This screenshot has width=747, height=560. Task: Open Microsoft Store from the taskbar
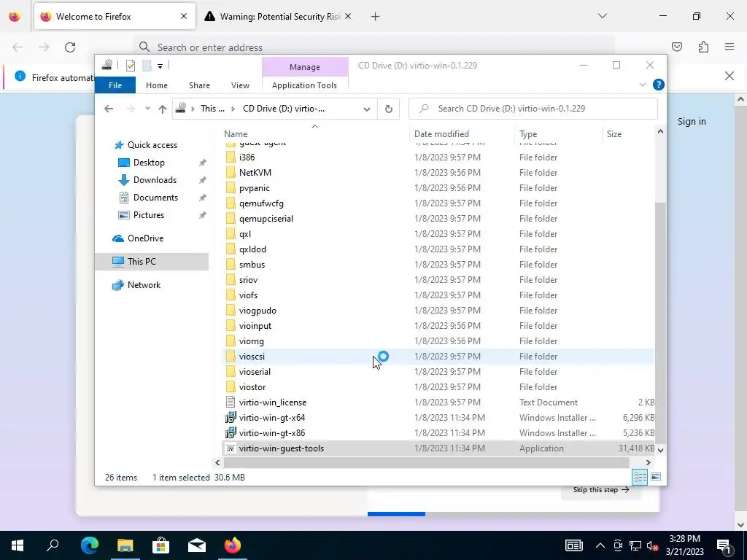tap(161, 545)
